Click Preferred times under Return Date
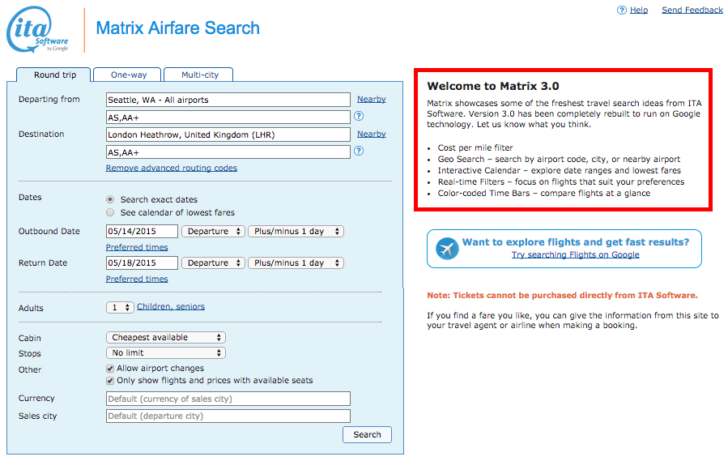 click(137, 279)
